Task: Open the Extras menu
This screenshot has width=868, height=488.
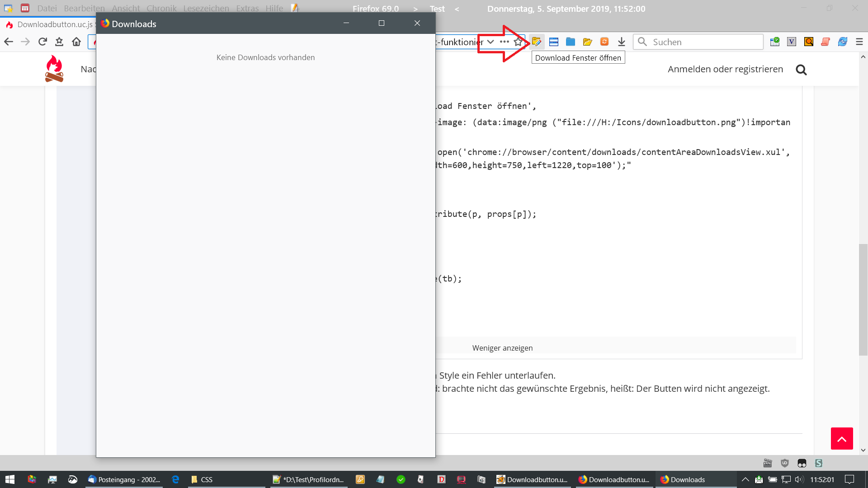Action: pyautogui.click(x=247, y=9)
